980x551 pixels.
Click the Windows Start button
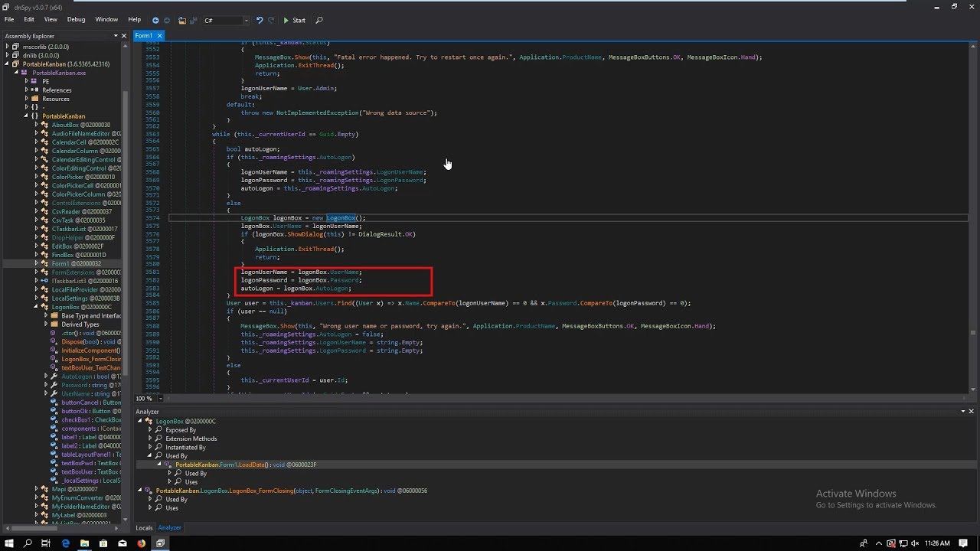coord(9,543)
